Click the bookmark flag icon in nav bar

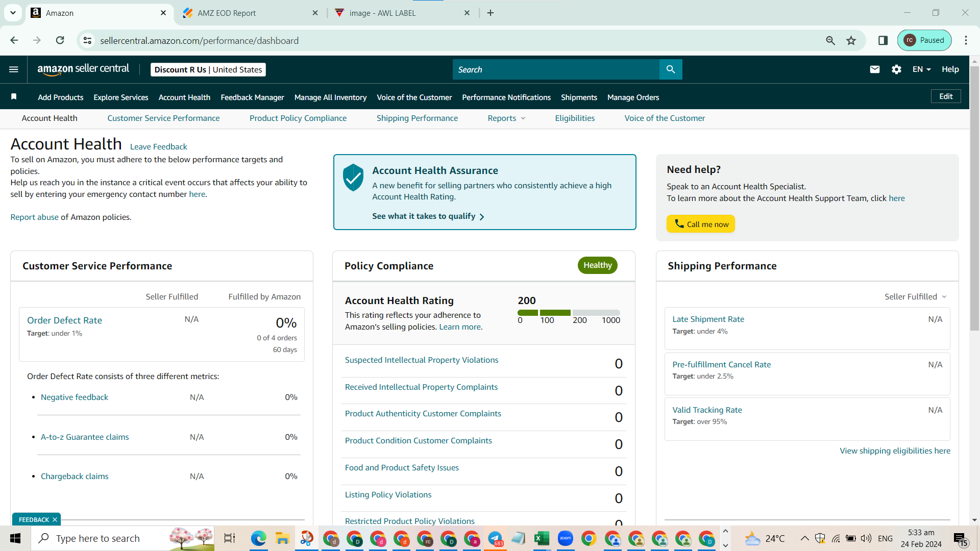tap(14, 97)
